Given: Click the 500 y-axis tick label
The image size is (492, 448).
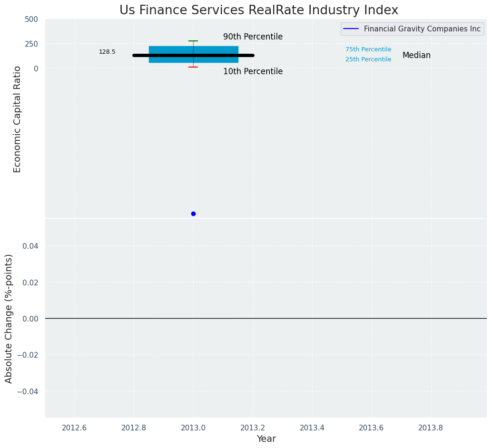Looking at the screenshot, I should 31,19.
